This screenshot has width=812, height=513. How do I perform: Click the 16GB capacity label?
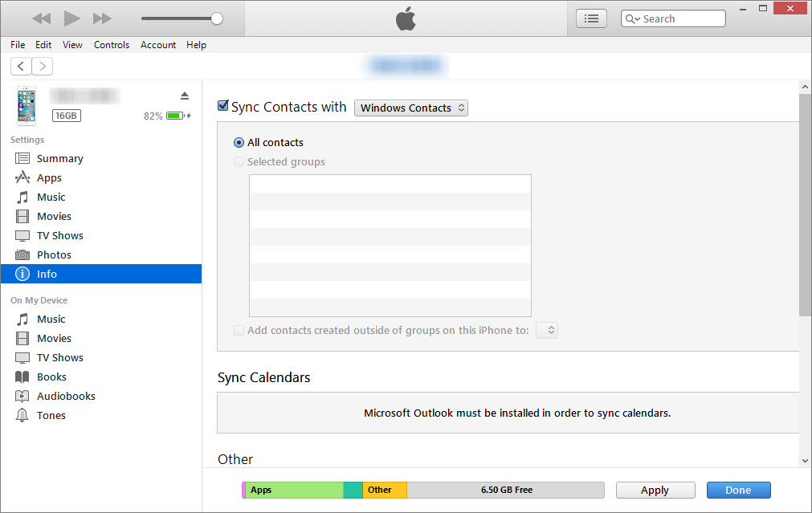pos(67,116)
